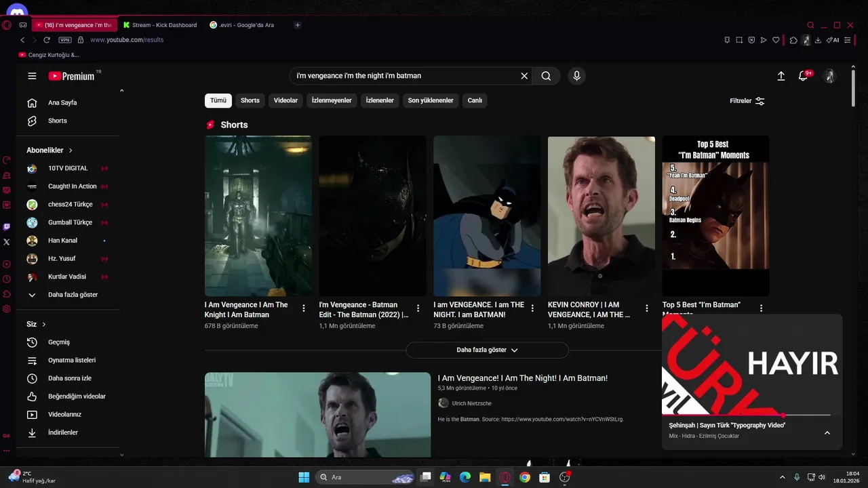
Task: Open Google Chrome from the taskbar
Action: [525, 477]
